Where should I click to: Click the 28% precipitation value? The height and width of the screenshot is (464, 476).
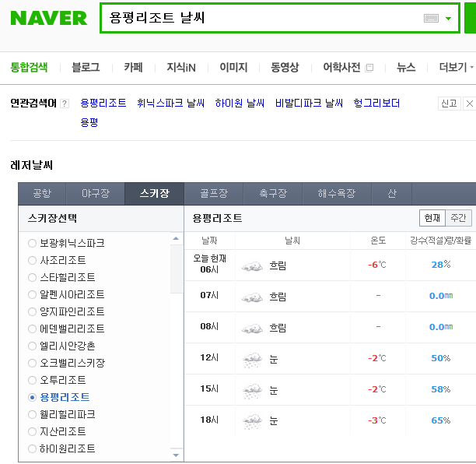click(441, 265)
